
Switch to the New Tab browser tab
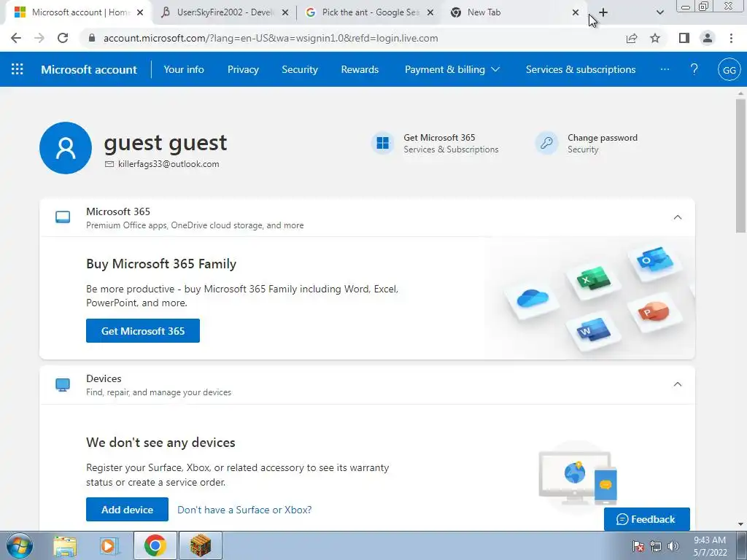coord(514,12)
